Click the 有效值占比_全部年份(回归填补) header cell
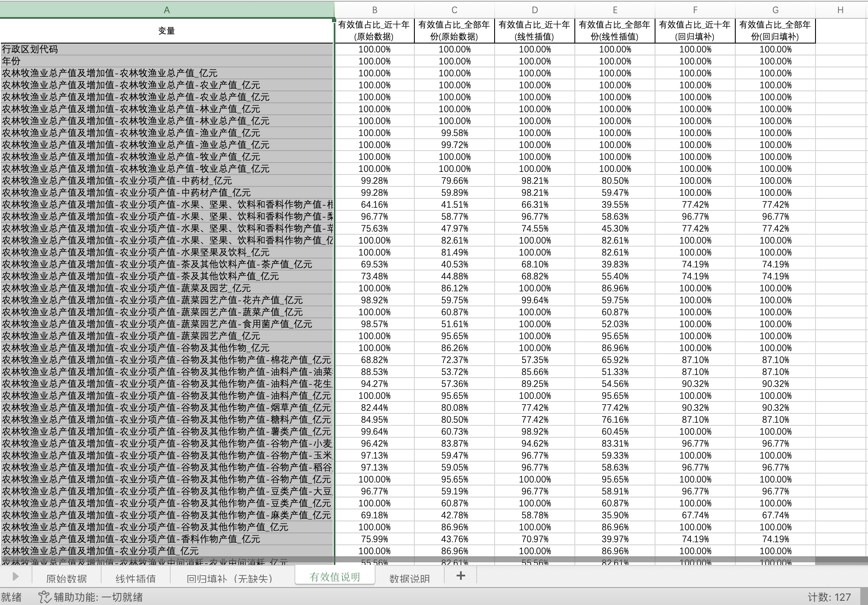Screen dimensions: 868x605 tap(775, 31)
